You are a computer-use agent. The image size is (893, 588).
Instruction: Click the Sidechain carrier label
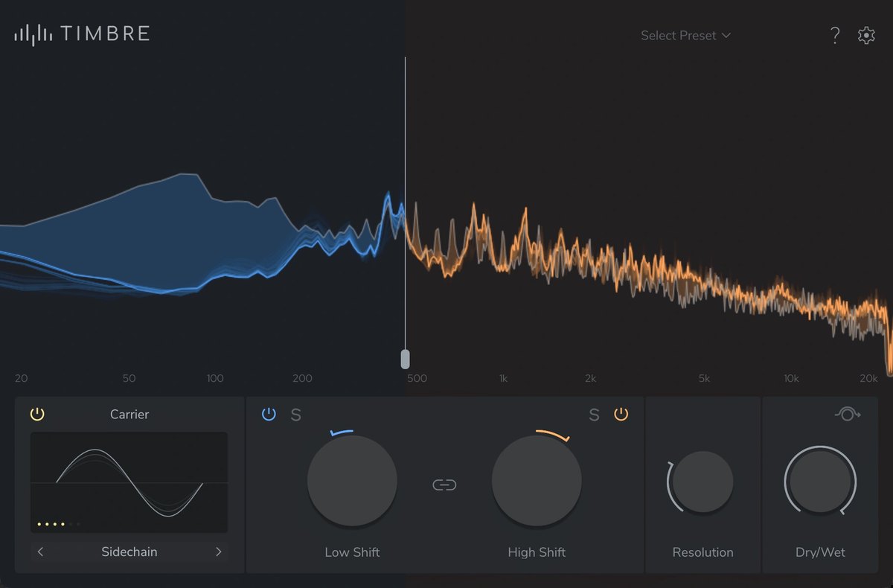(x=129, y=552)
